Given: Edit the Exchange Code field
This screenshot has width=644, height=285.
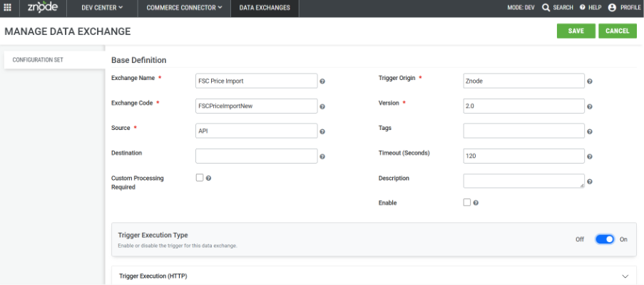Looking at the screenshot, I should pyautogui.click(x=256, y=106).
